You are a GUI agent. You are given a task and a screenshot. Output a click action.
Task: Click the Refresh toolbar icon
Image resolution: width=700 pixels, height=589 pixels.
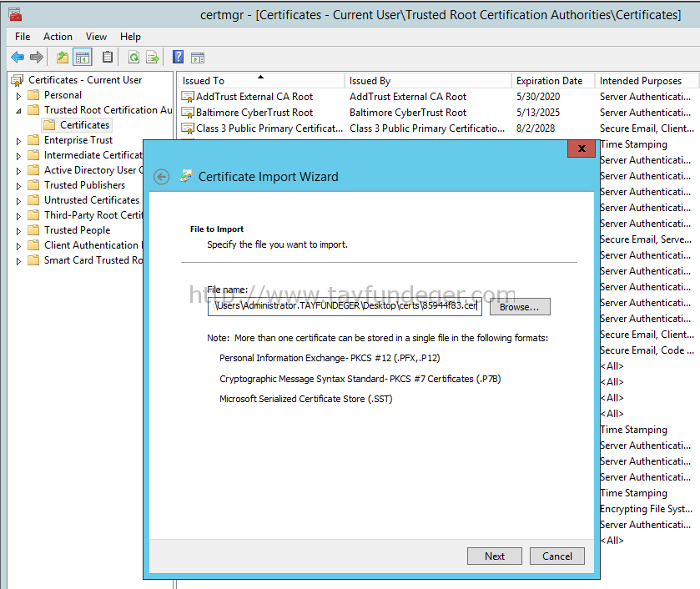133,58
